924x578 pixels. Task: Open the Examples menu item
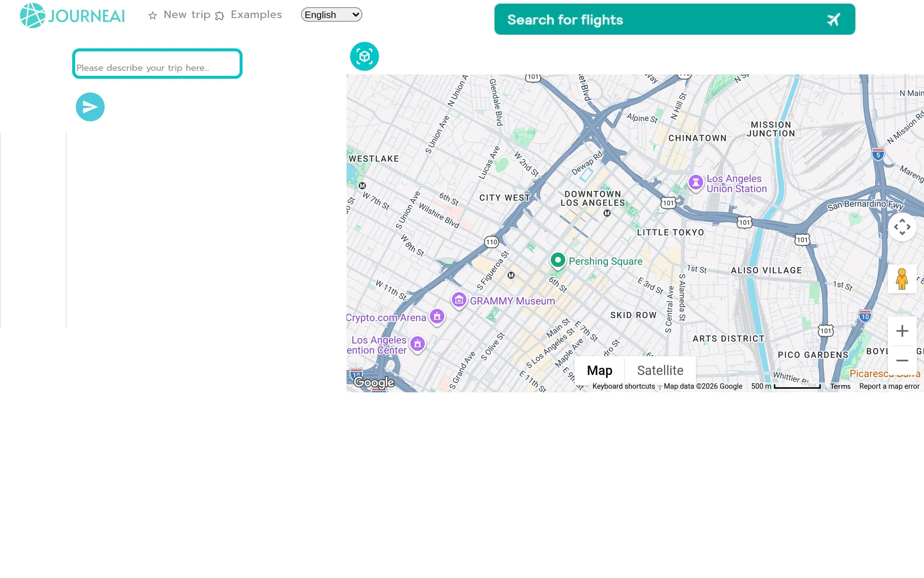coord(256,15)
